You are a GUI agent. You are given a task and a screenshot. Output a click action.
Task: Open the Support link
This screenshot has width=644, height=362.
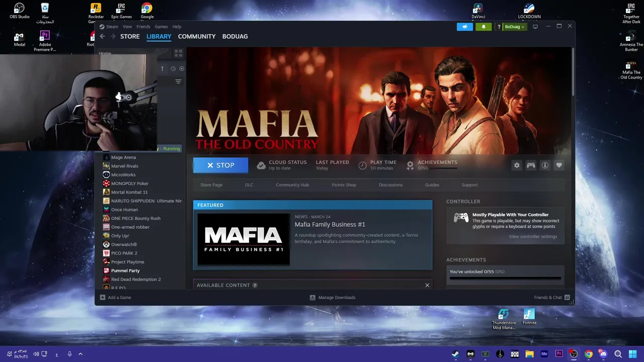tap(470, 185)
